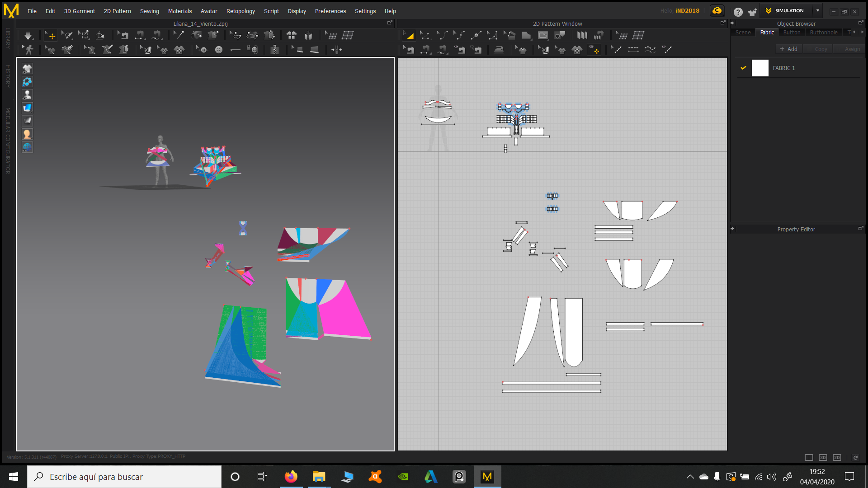Click the Zipper tool icon
Screen dimensions: 868x488
click(274, 50)
